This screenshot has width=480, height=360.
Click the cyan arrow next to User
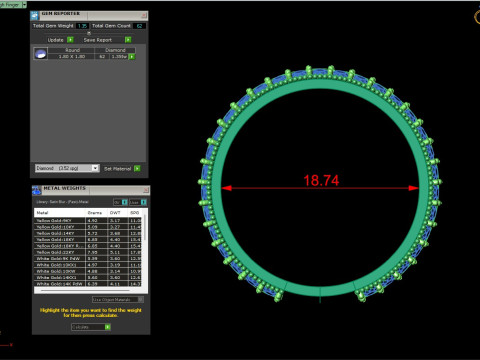tap(143, 202)
